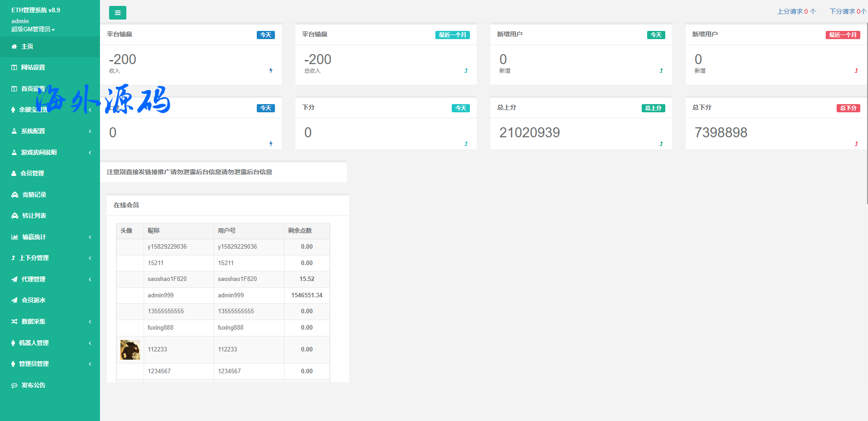Expand the 系统配置 submenu chevron
The image size is (868, 421).
pyautogui.click(x=90, y=131)
